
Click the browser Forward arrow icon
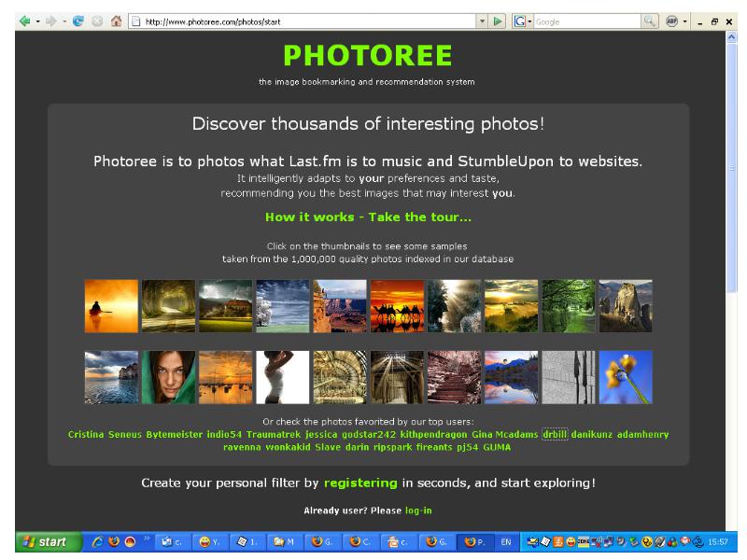(50, 21)
